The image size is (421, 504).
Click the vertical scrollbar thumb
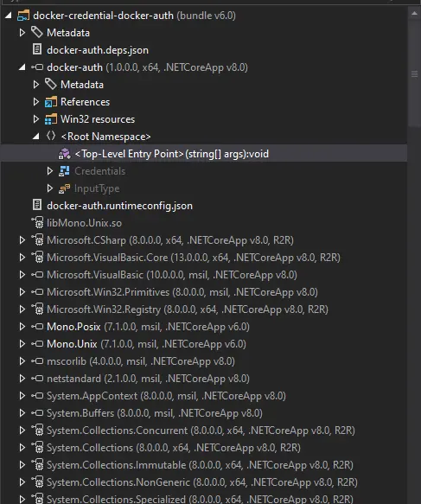pyautogui.click(x=414, y=73)
